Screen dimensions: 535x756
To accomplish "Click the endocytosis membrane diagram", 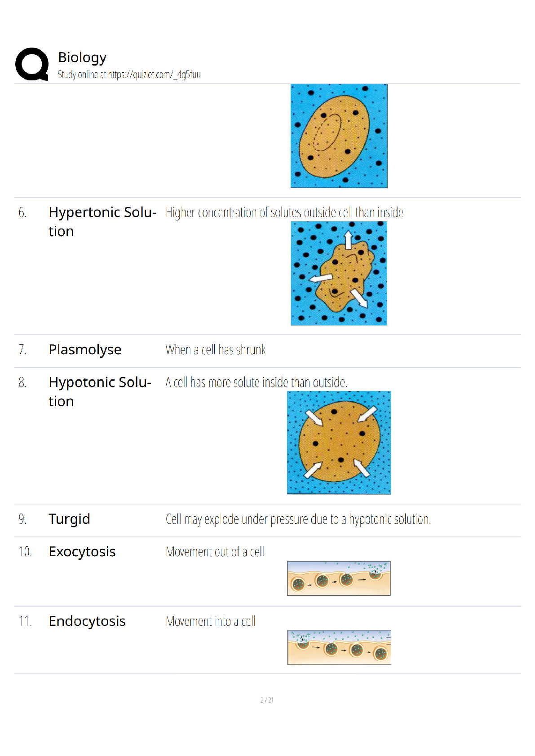I will (339, 647).
